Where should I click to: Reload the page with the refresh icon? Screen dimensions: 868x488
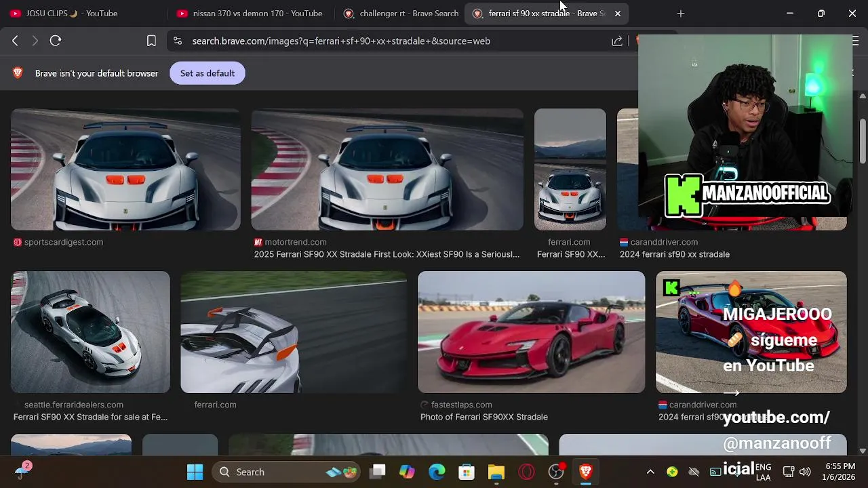click(x=56, y=41)
